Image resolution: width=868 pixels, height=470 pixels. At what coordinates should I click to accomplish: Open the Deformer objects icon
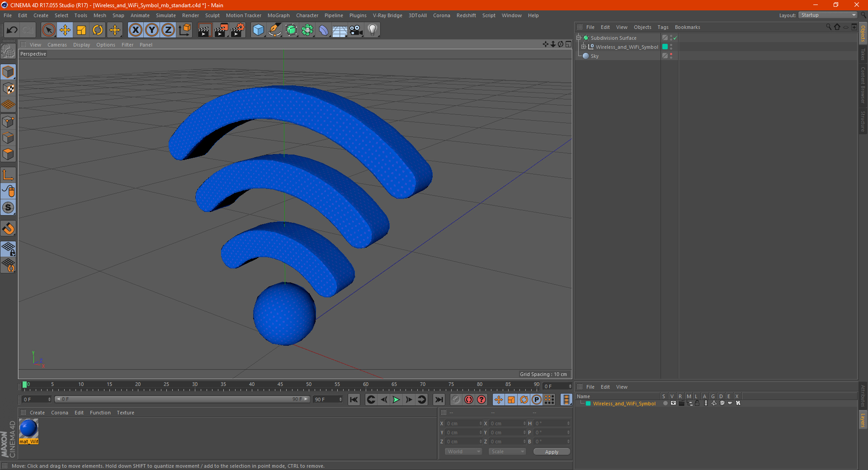(324, 30)
